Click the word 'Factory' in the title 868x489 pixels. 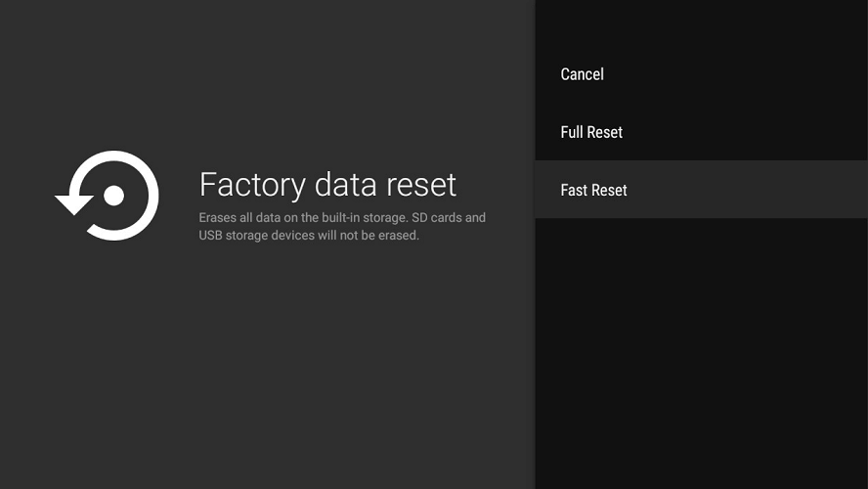coord(252,186)
